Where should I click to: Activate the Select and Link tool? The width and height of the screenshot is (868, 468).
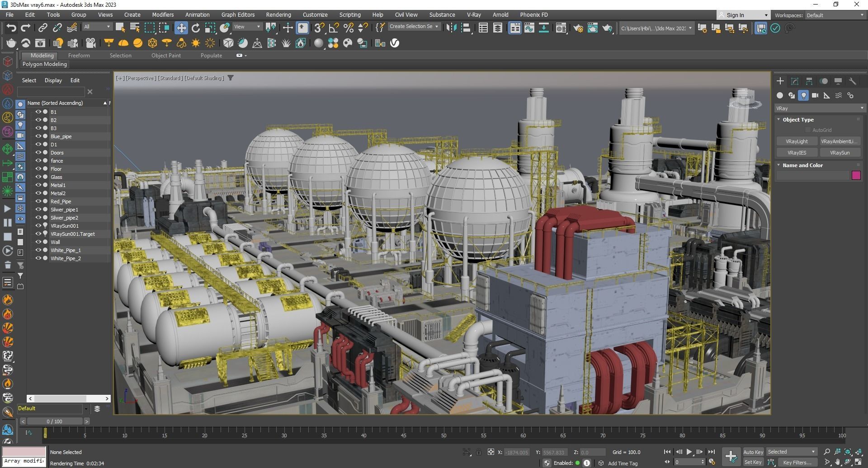click(x=42, y=28)
